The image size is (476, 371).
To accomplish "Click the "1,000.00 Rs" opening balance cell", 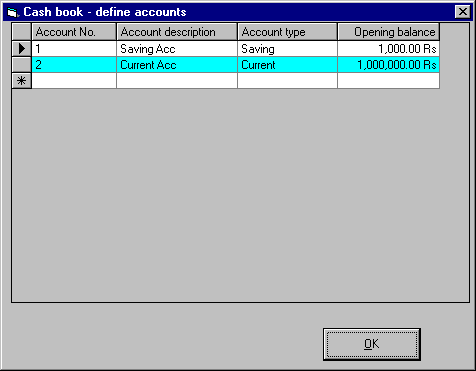I will click(x=389, y=49).
